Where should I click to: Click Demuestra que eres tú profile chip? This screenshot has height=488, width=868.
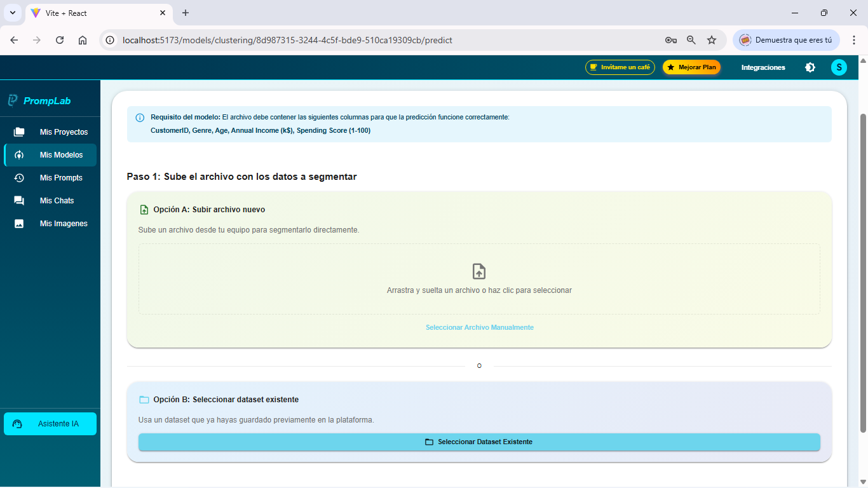point(786,40)
